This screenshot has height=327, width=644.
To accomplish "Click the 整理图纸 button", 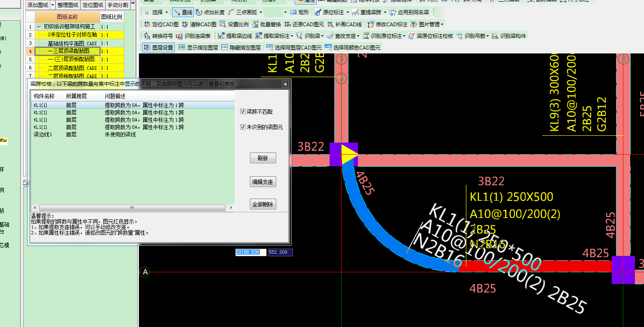I will 68,5.
